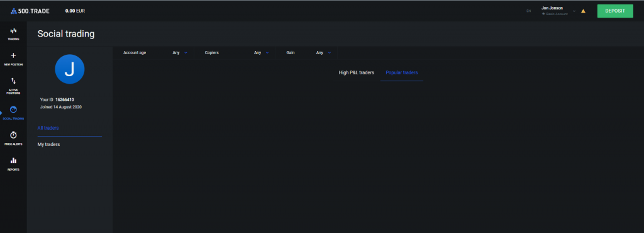This screenshot has height=233, width=644.
Task: Open the Trading candlestick icon in sidebar
Action: [13, 31]
